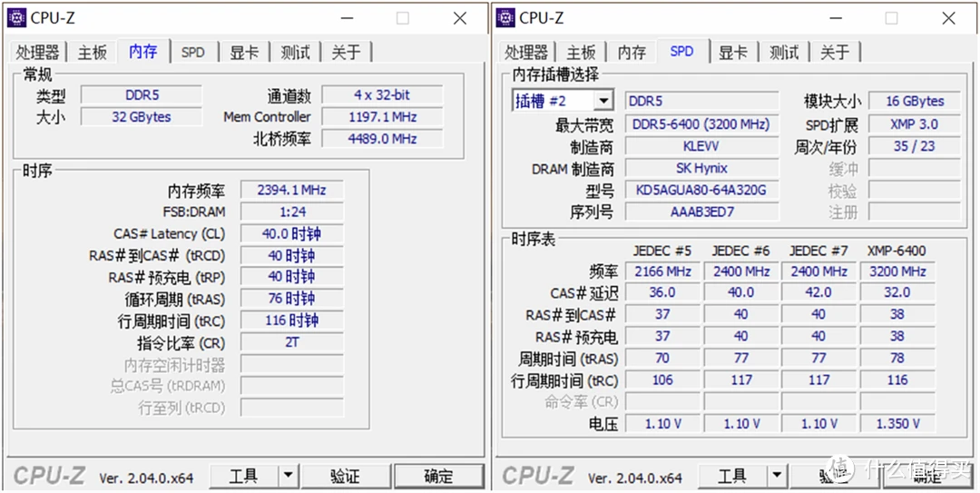This screenshot has width=980, height=493.
Task: Minimize the left CPU-Z window
Action: click(x=345, y=18)
